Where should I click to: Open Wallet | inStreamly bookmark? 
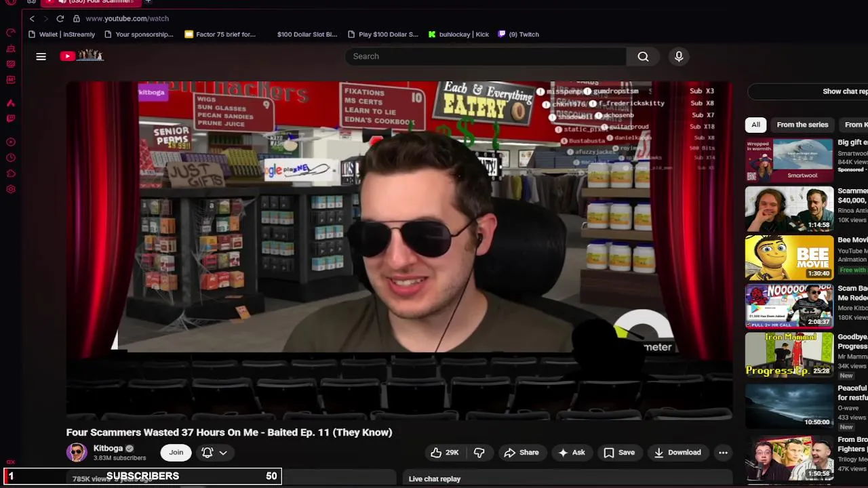pos(62,35)
